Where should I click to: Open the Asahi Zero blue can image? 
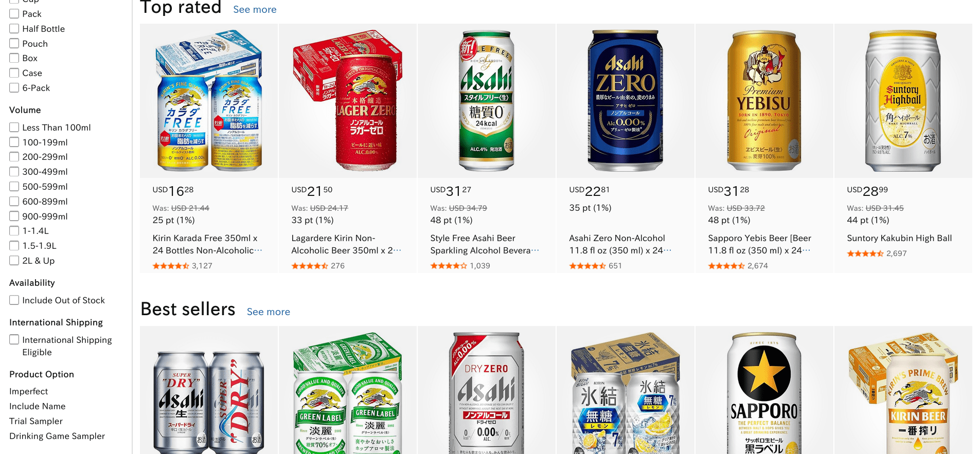(626, 101)
